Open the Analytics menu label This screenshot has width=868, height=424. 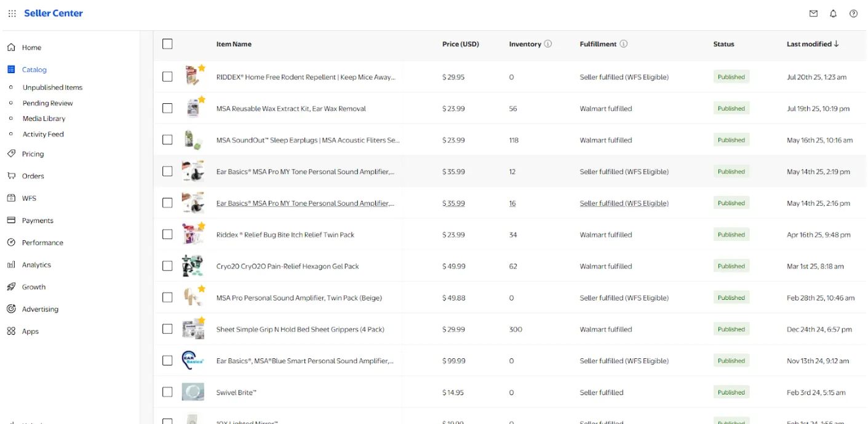point(36,265)
